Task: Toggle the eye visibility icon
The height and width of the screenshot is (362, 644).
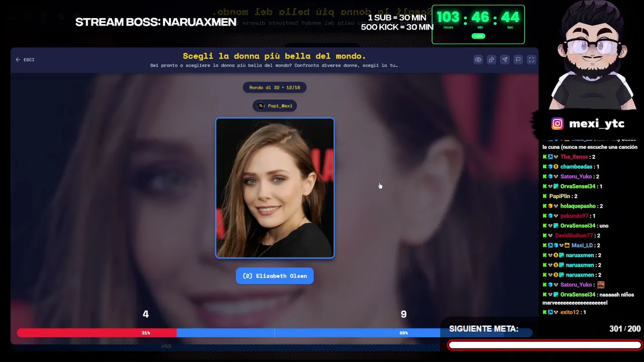Action: (478, 60)
